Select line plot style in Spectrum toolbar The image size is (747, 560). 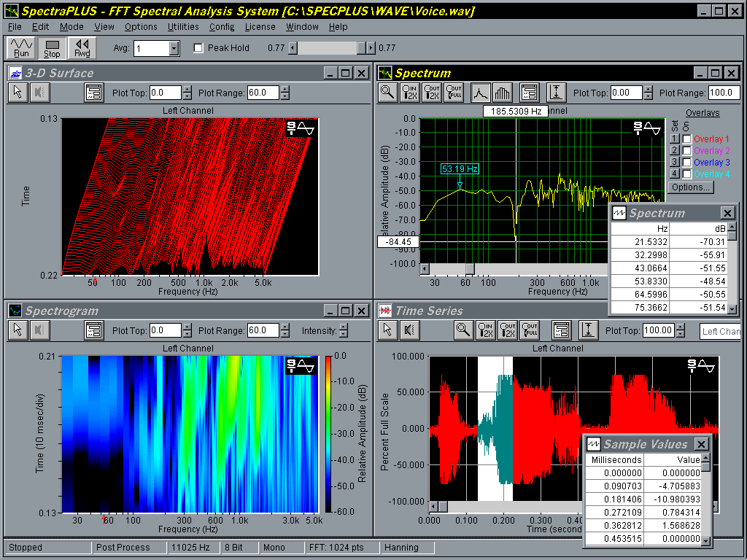[480, 93]
